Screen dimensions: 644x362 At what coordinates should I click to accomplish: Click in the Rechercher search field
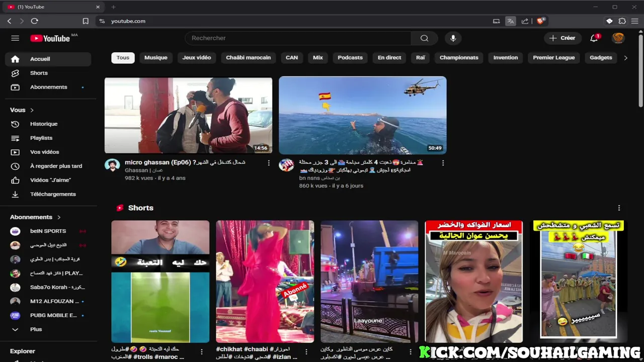tap(298, 38)
